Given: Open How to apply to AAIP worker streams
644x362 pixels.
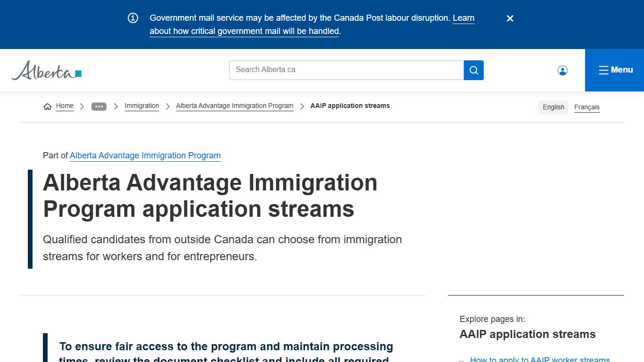Looking at the screenshot, I should [539, 359].
